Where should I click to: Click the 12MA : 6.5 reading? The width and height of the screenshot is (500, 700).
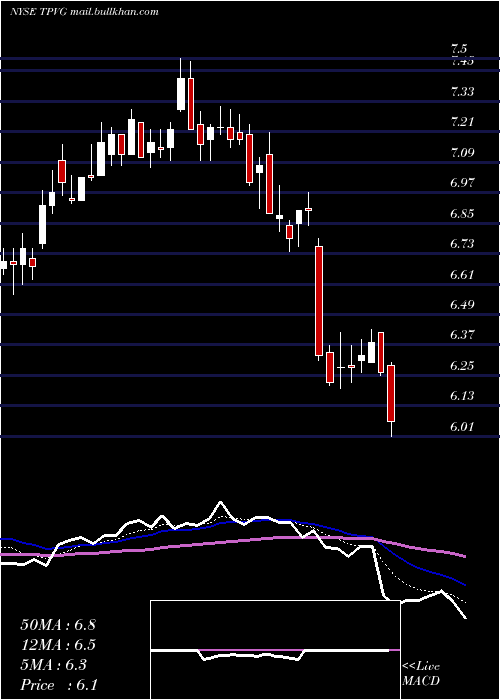click(58, 645)
